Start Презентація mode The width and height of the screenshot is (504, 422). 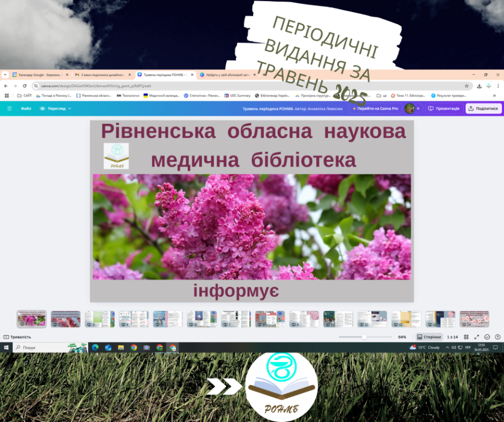click(444, 109)
